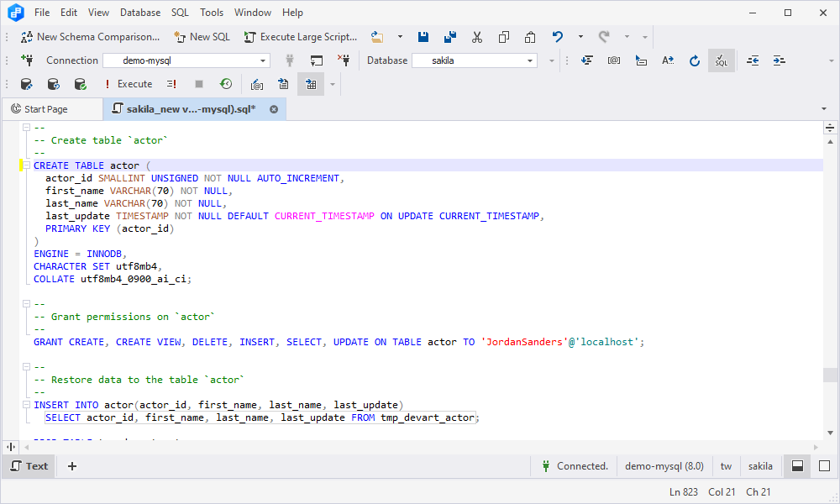Screen dimensions: 840x504
Task: Open the document tabs list dropdown
Action: 824,108
